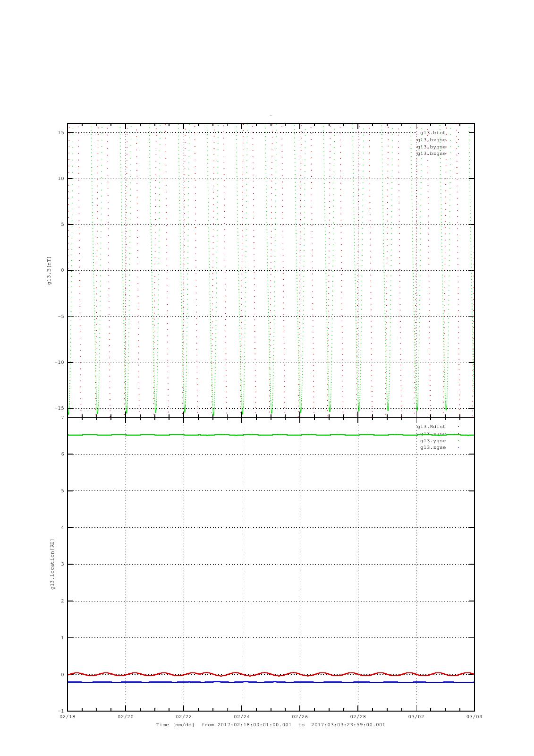
Task: Click the 02/26 date tick label
Action: [300, 716]
